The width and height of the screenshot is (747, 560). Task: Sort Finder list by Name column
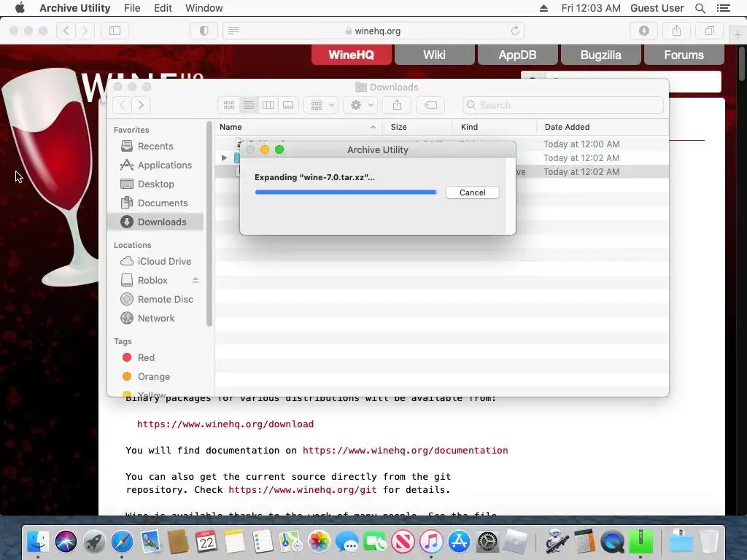298,127
